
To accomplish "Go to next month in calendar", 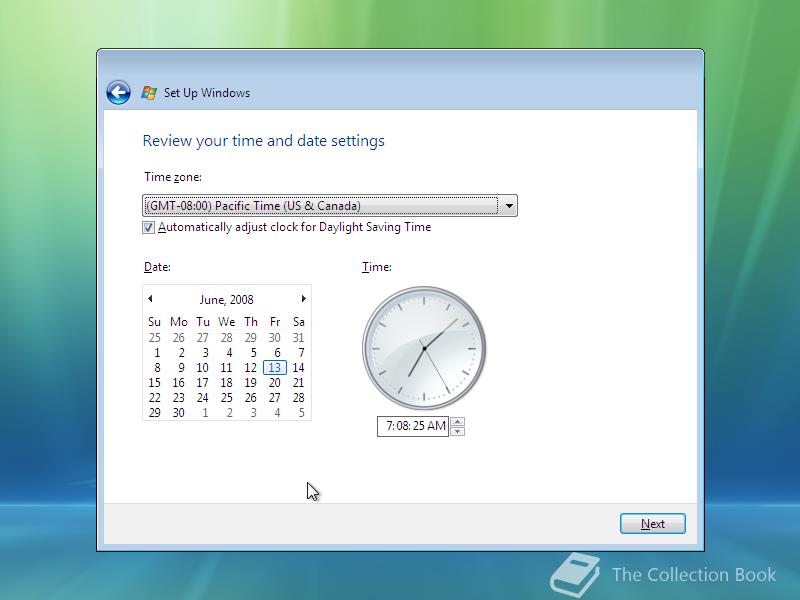I will pyautogui.click(x=304, y=298).
